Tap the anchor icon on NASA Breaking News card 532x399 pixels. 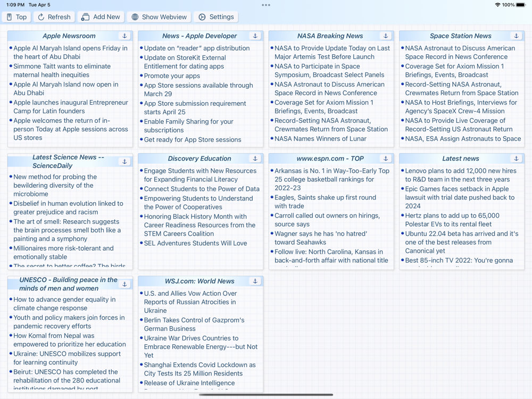point(386,36)
